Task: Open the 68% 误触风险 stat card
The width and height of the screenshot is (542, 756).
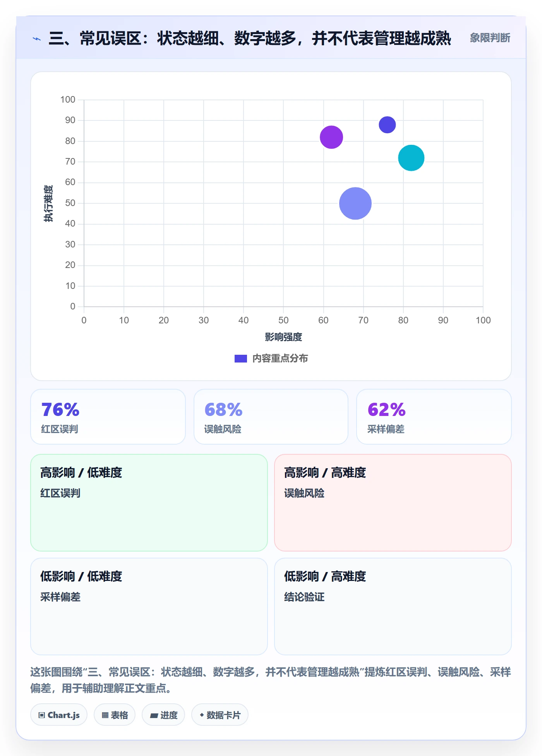Action: (271, 417)
